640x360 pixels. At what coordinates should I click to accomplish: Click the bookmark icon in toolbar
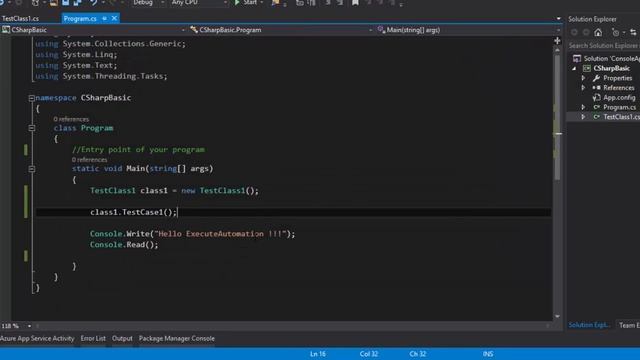click(x=356, y=2)
